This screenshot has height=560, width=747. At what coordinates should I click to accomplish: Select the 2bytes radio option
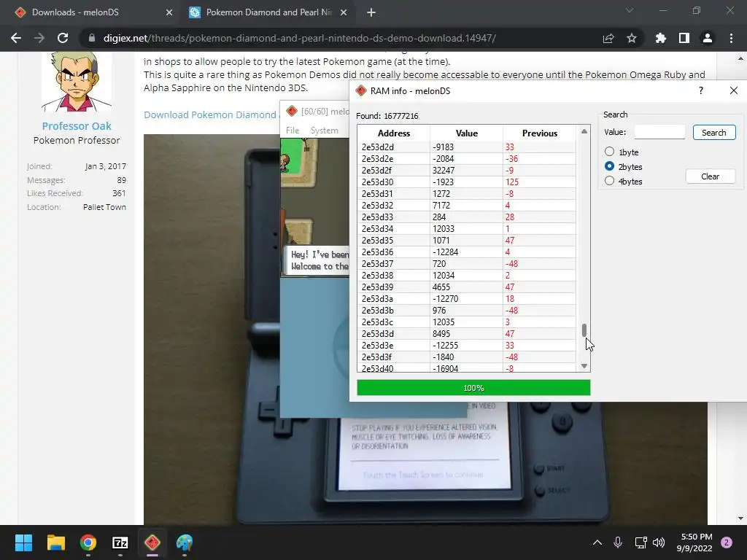click(x=609, y=166)
